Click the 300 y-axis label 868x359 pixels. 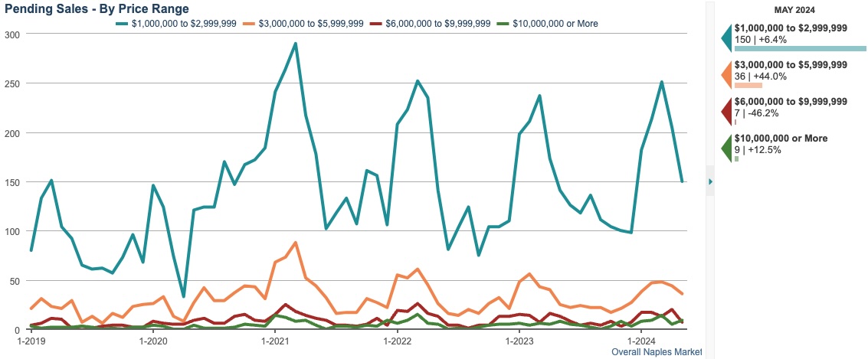[x=11, y=34]
